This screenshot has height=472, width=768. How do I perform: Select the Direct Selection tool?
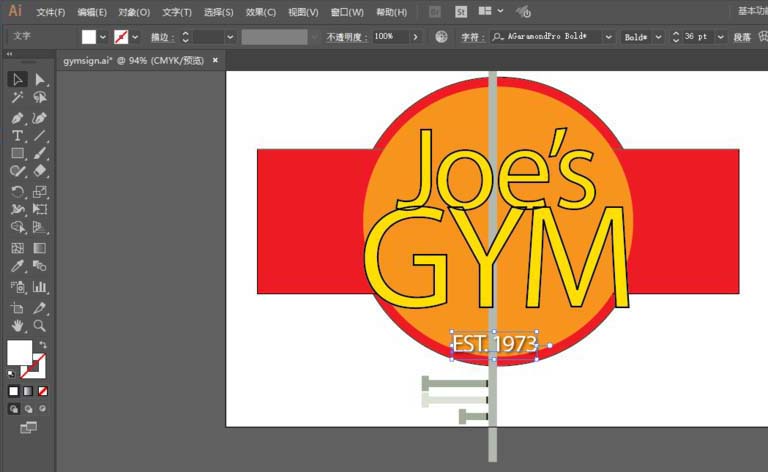(40, 79)
